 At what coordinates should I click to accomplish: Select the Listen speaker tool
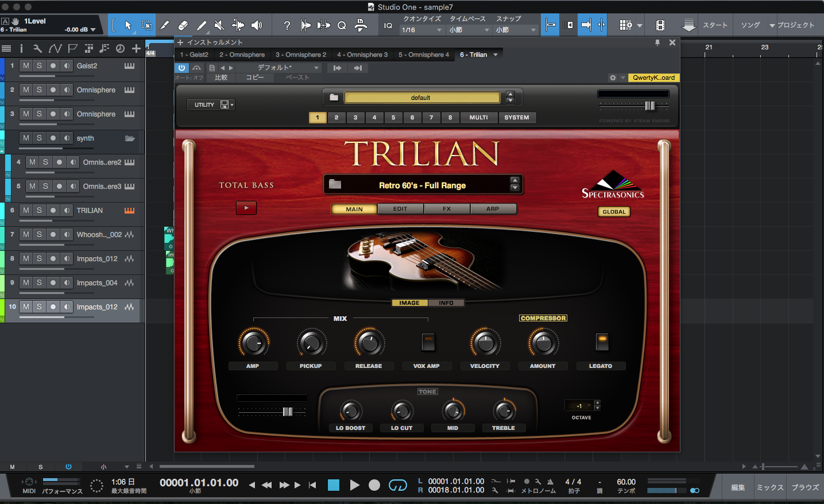[257, 25]
